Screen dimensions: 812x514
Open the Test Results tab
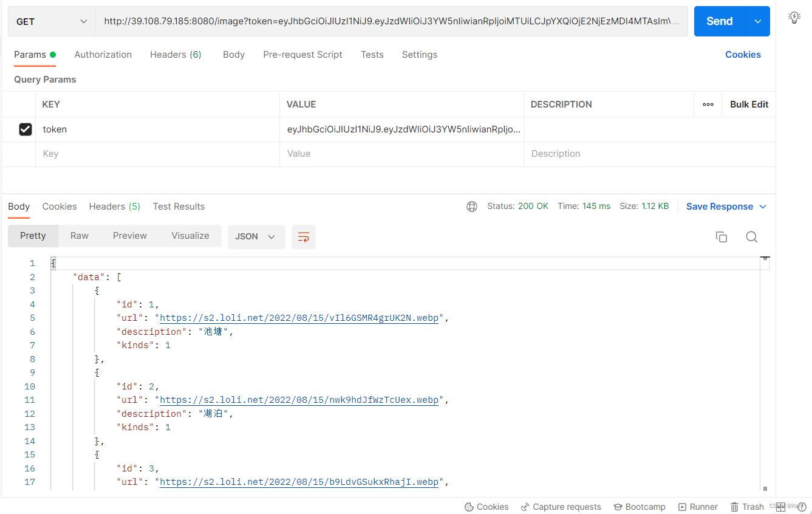[x=179, y=207]
